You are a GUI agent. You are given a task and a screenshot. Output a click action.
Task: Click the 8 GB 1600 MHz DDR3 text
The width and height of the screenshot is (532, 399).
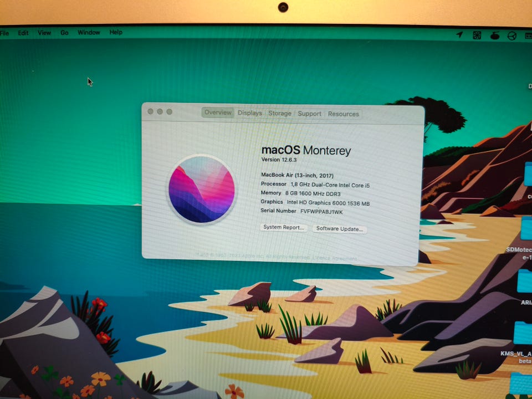click(x=313, y=194)
